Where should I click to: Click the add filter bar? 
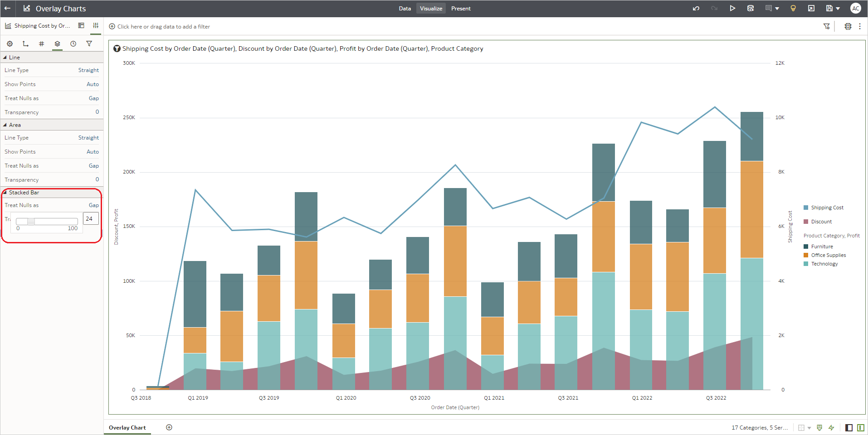click(164, 26)
